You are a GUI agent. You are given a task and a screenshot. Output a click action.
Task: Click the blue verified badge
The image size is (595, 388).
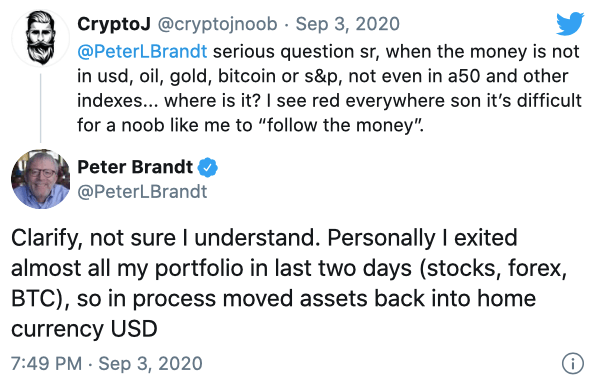208,167
